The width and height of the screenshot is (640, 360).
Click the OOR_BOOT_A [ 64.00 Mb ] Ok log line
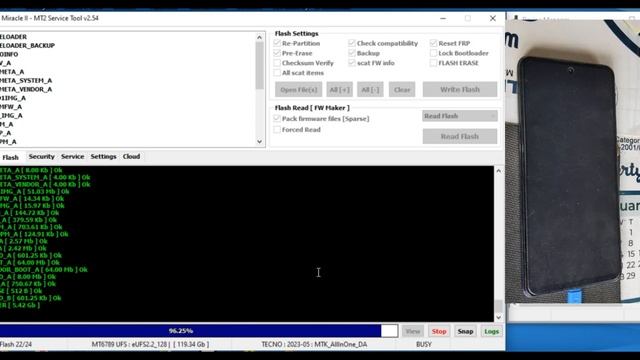(x=44, y=270)
